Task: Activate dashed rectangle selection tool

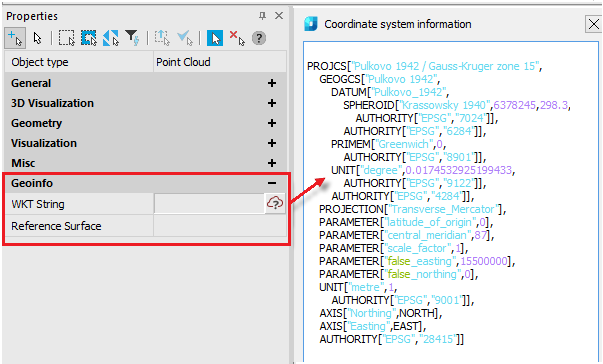Action: click(67, 38)
